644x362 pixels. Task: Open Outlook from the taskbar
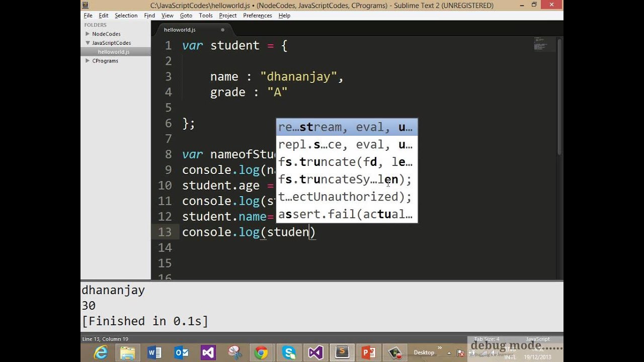point(181,352)
